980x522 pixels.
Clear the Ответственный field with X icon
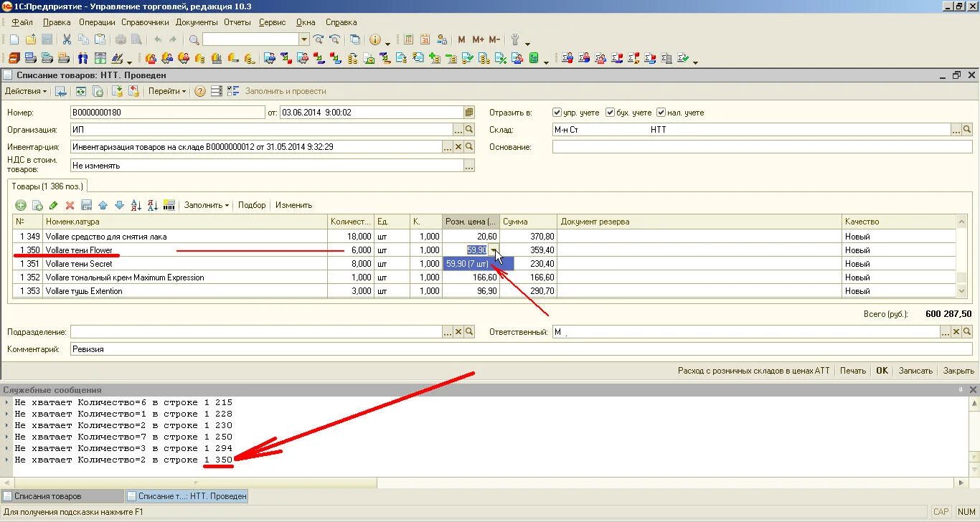click(x=956, y=332)
